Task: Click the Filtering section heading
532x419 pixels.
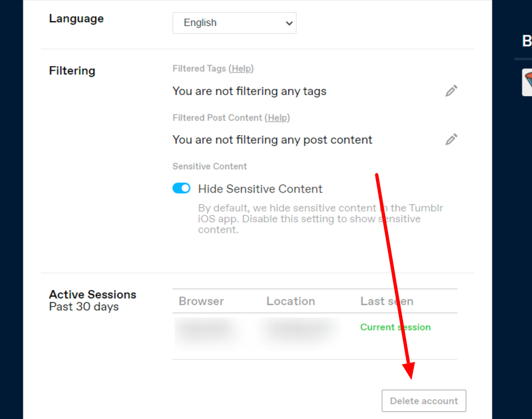Action: pyautogui.click(x=72, y=71)
